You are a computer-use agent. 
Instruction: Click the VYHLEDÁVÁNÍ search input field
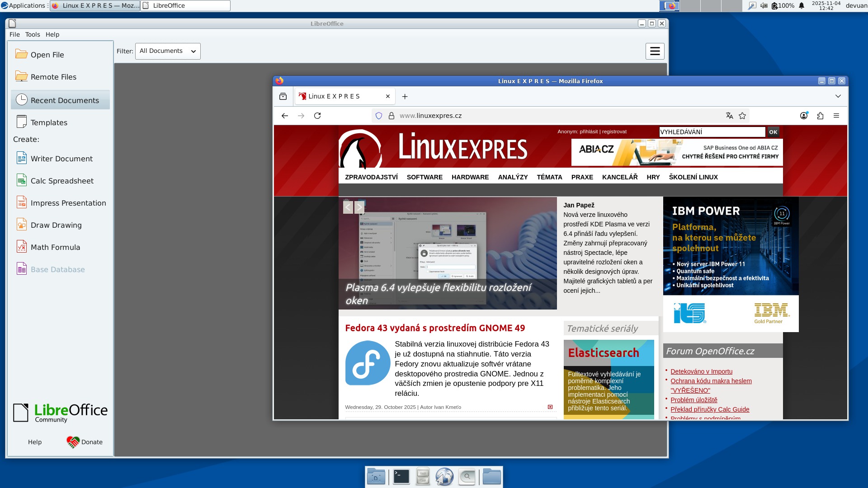[712, 132]
